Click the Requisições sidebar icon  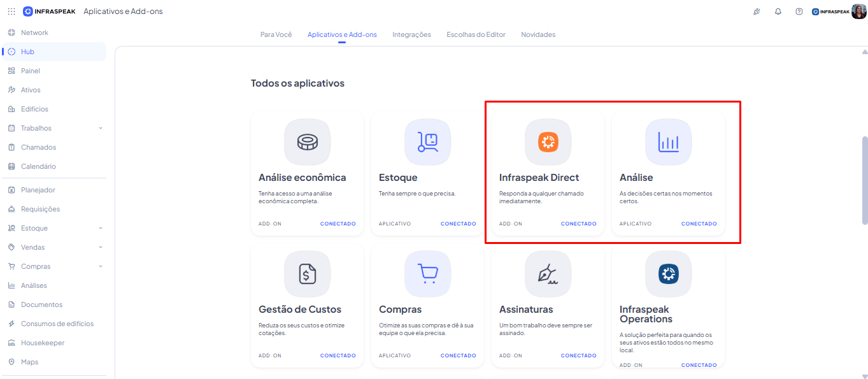[x=11, y=209]
